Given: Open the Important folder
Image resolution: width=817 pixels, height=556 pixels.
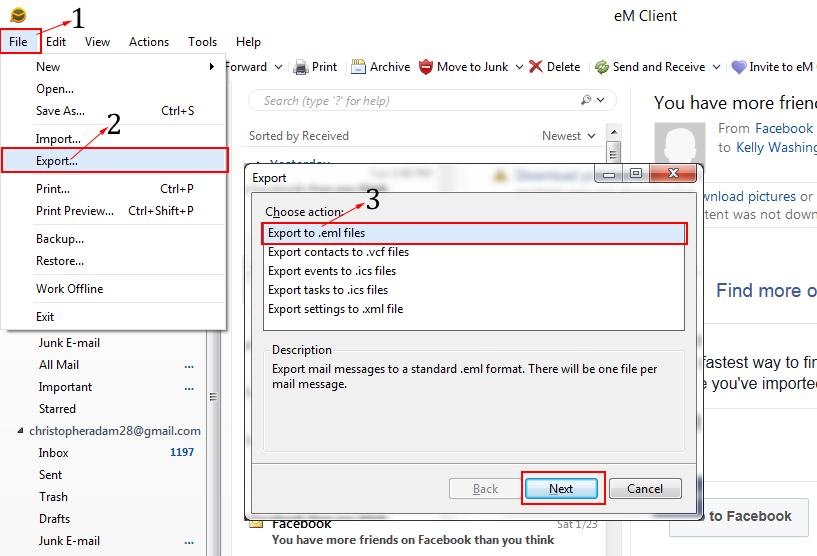Looking at the screenshot, I should pos(65,387).
